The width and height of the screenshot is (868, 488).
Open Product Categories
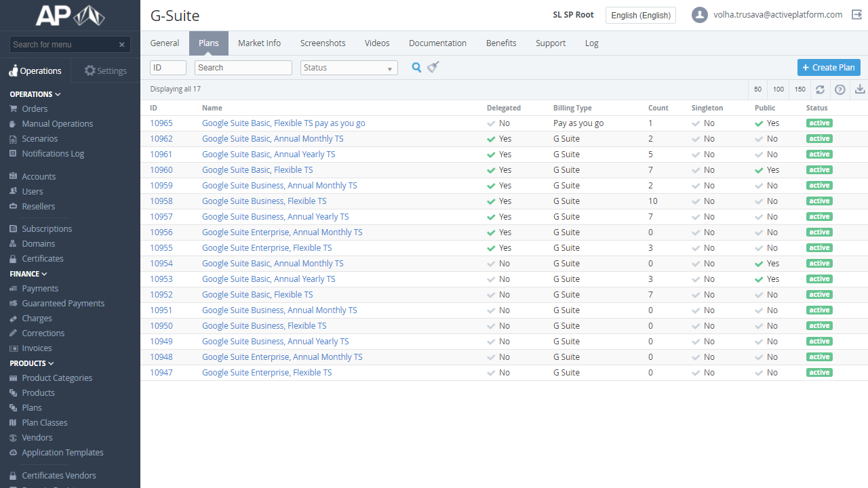[x=57, y=378]
